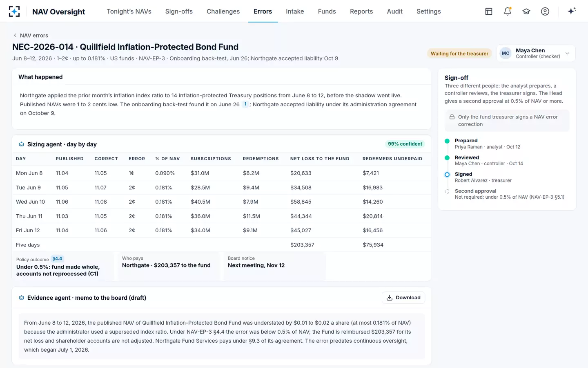The width and height of the screenshot is (588, 368).
Task: Open the layout panel icon in header
Action: [x=488, y=11]
